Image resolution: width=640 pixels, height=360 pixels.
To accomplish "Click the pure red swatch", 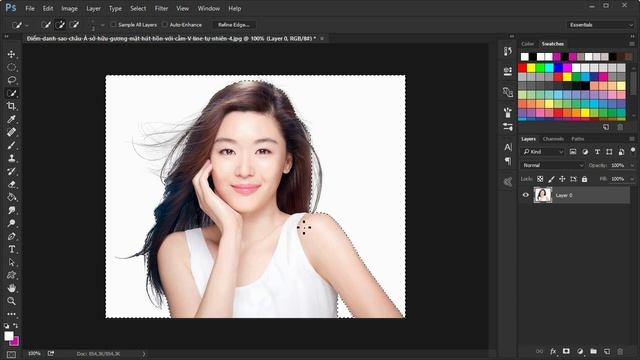I will click(x=522, y=68).
